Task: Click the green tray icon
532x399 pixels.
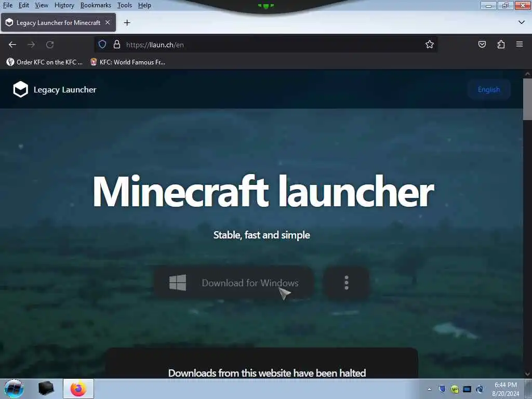Action: coord(455,389)
